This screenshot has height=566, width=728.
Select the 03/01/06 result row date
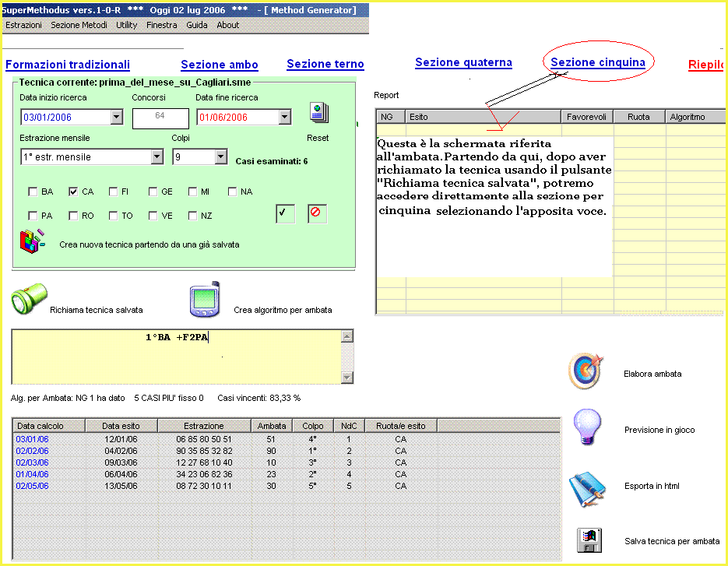[32, 439]
